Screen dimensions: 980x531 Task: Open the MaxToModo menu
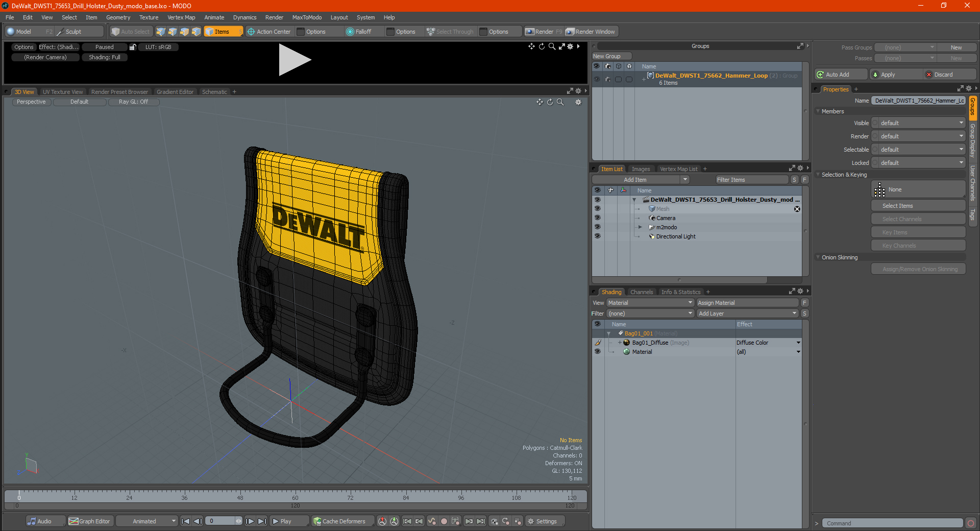(307, 17)
